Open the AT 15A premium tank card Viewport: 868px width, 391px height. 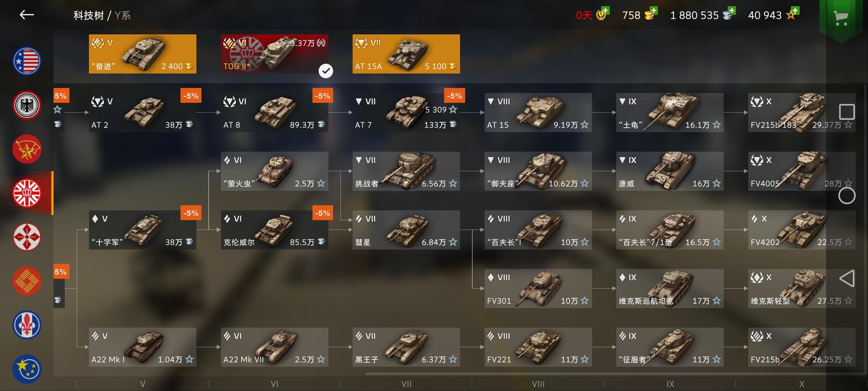coord(406,54)
